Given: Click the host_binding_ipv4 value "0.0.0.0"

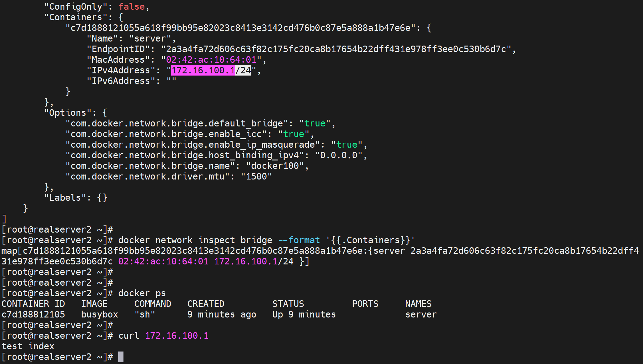Looking at the screenshot, I should [339, 155].
